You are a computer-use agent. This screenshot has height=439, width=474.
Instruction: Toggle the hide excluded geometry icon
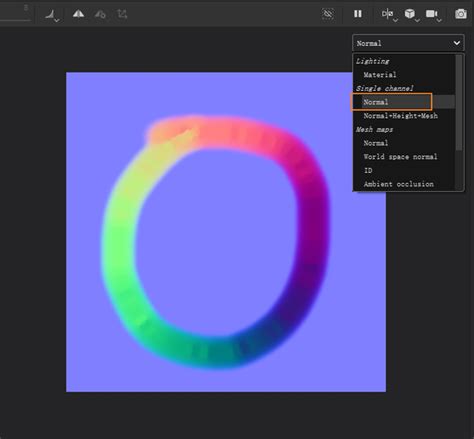point(328,14)
